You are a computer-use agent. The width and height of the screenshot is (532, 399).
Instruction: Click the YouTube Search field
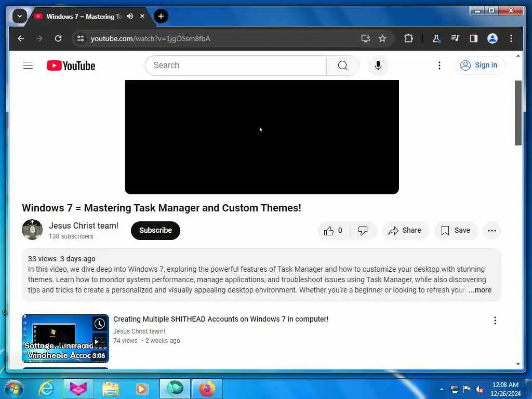point(236,65)
